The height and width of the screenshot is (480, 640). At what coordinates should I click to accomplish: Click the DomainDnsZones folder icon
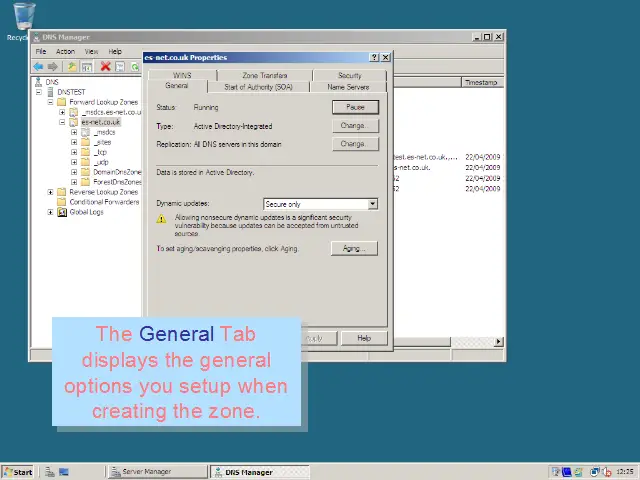(x=85, y=172)
